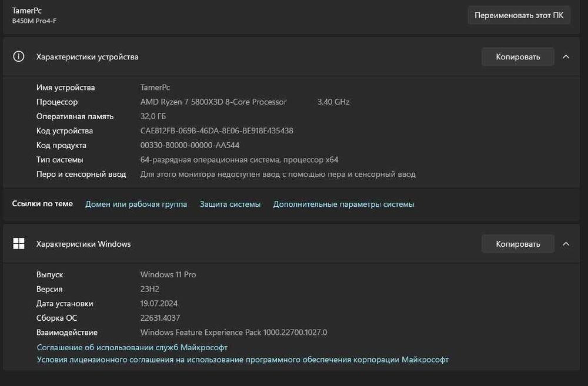Select system type value 64-разрядная операционная система

[239, 160]
